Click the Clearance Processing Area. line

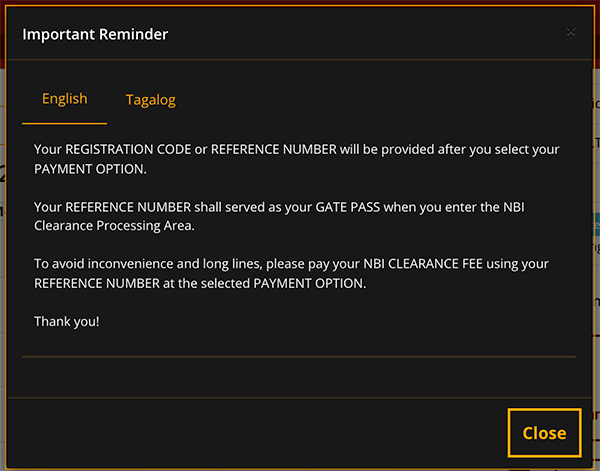click(114, 226)
